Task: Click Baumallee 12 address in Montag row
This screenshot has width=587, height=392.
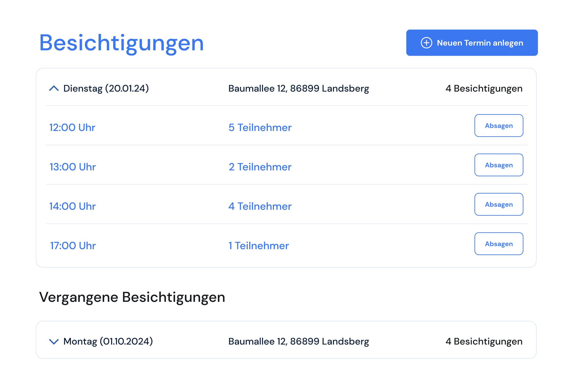Action: [x=299, y=341]
